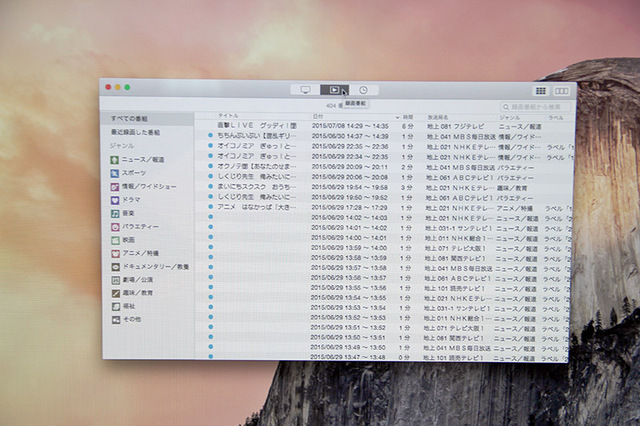Choose the ドラマ genre icon

tap(115, 200)
